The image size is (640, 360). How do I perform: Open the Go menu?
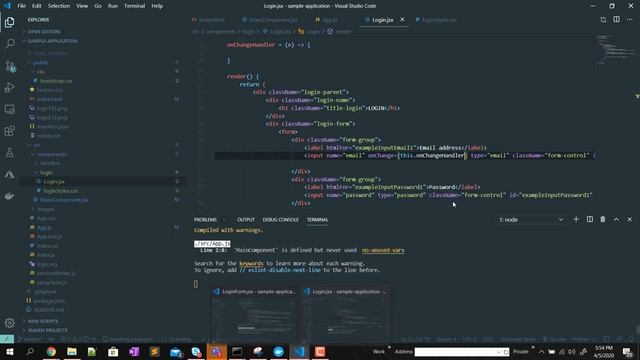[x=98, y=6]
